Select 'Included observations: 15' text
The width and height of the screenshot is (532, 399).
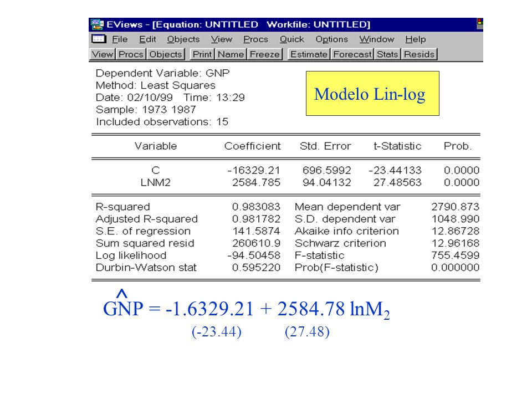pyautogui.click(x=162, y=122)
